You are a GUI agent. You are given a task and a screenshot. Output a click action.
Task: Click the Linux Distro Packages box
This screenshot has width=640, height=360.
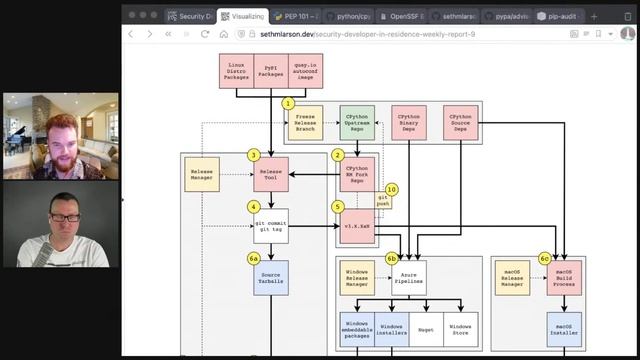[x=236, y=71]
